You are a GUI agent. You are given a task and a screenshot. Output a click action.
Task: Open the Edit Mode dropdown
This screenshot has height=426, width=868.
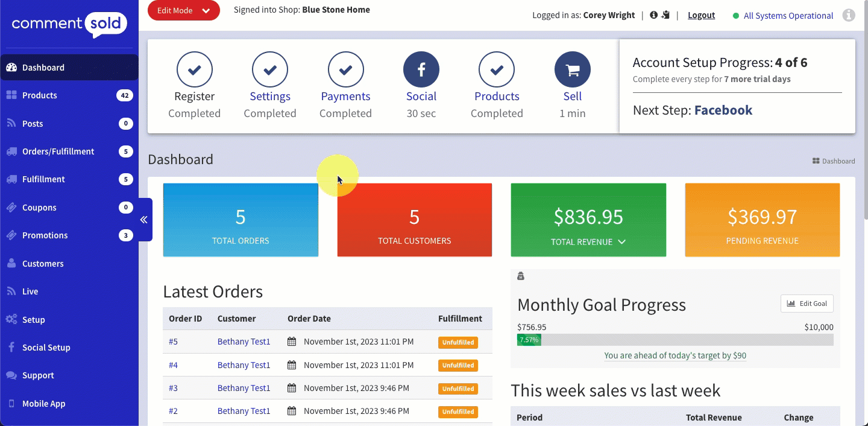tap(183, 11)
